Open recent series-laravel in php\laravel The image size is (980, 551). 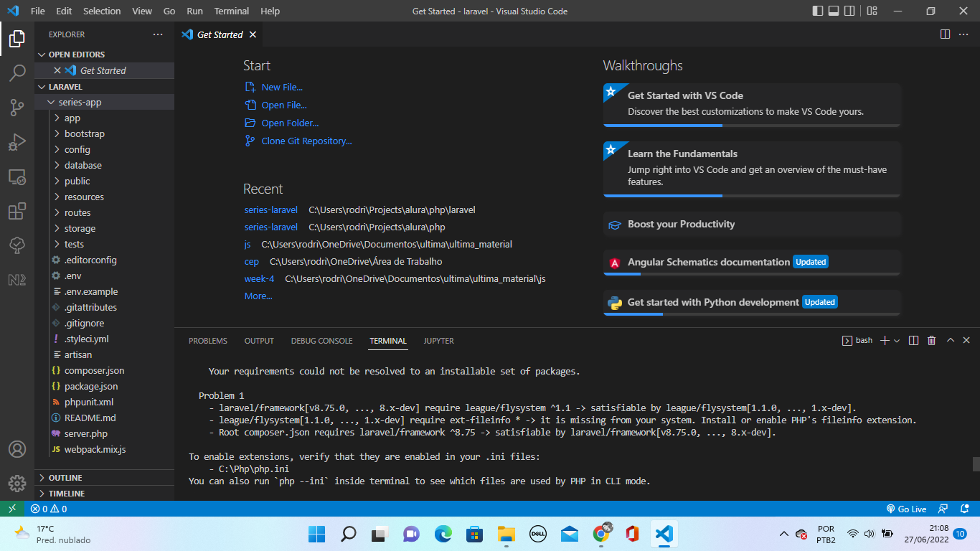click(270, 210)
